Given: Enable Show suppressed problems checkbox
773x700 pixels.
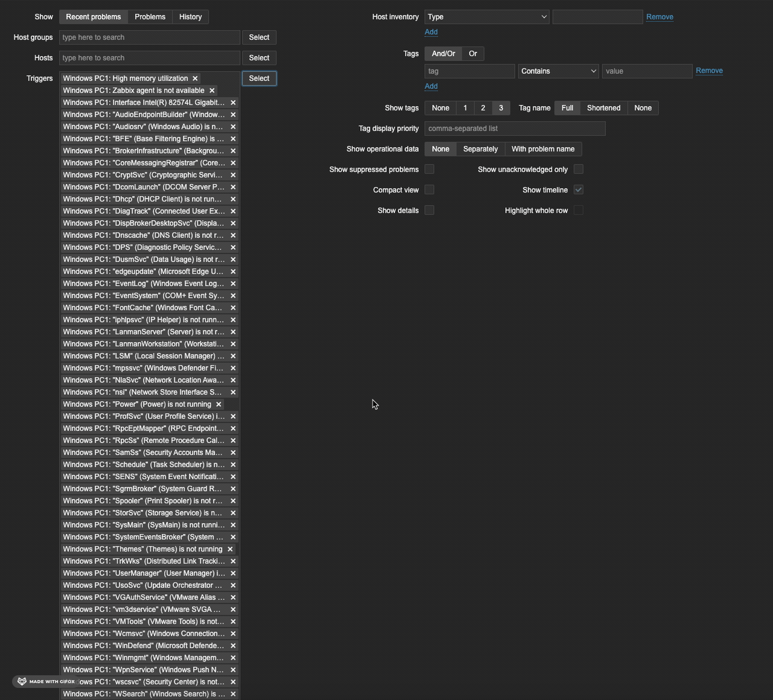Looking at the screenshot, I should (x=430, y=170).
